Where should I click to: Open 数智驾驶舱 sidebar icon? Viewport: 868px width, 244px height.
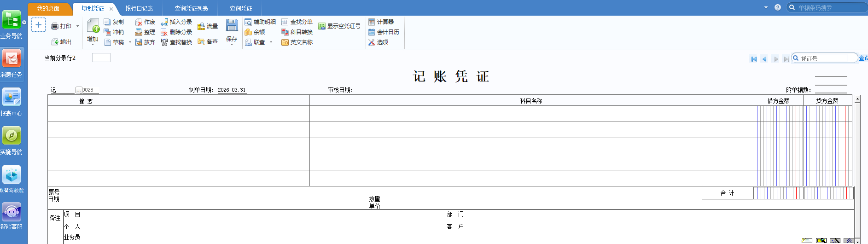12,179
